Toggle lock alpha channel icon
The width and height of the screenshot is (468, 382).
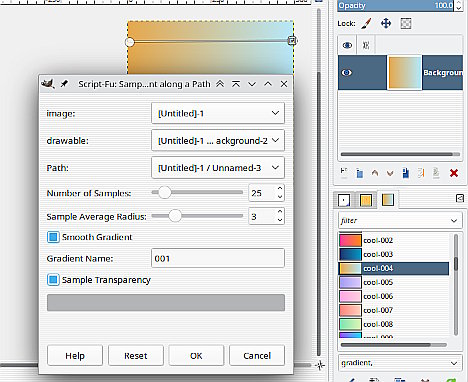(x=406, y=24)
